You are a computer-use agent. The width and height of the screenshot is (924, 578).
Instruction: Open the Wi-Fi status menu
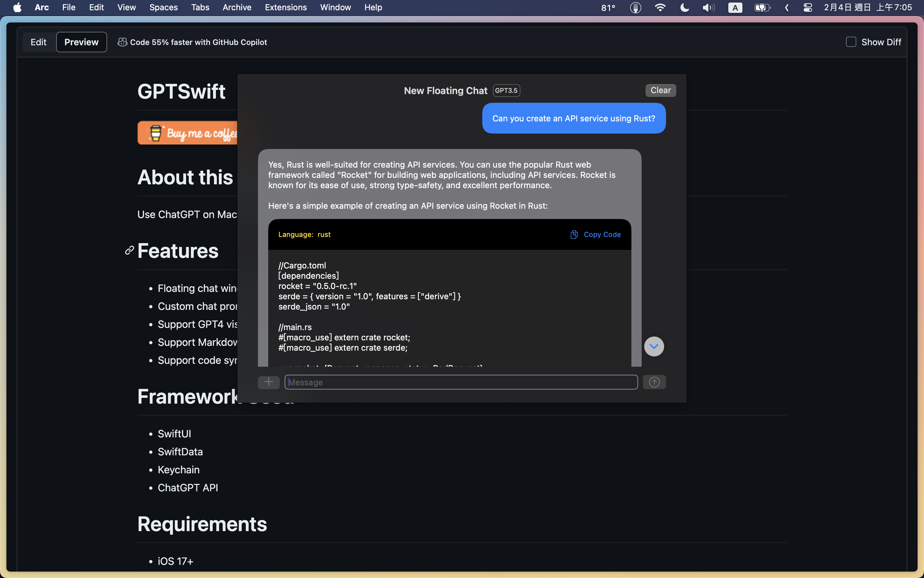tap(660, 7)
